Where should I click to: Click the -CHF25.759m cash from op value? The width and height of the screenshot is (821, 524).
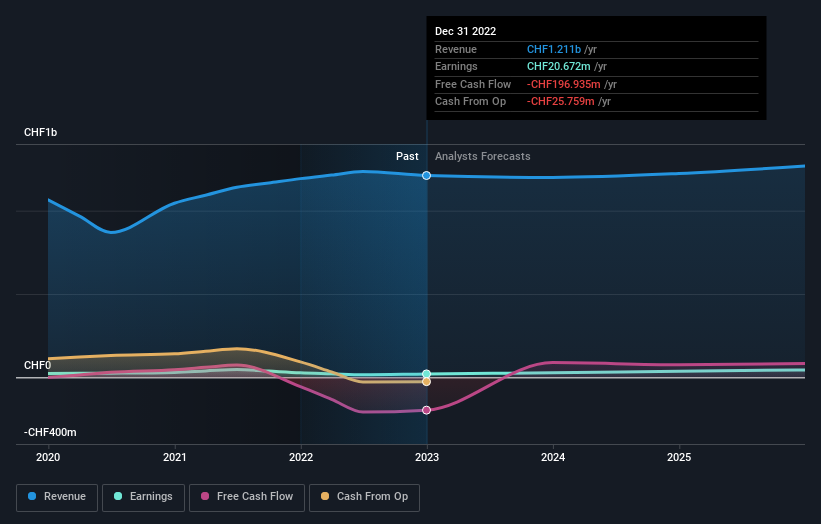[x=561, y=102]
